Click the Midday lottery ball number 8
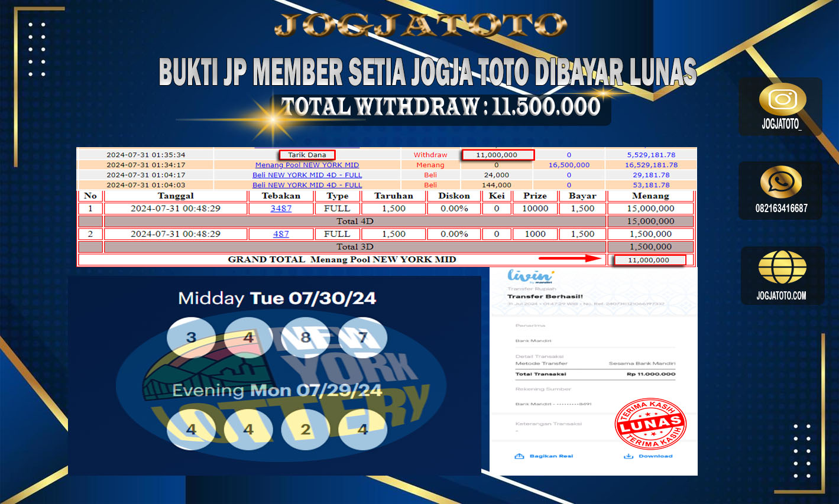 (306, 337)
